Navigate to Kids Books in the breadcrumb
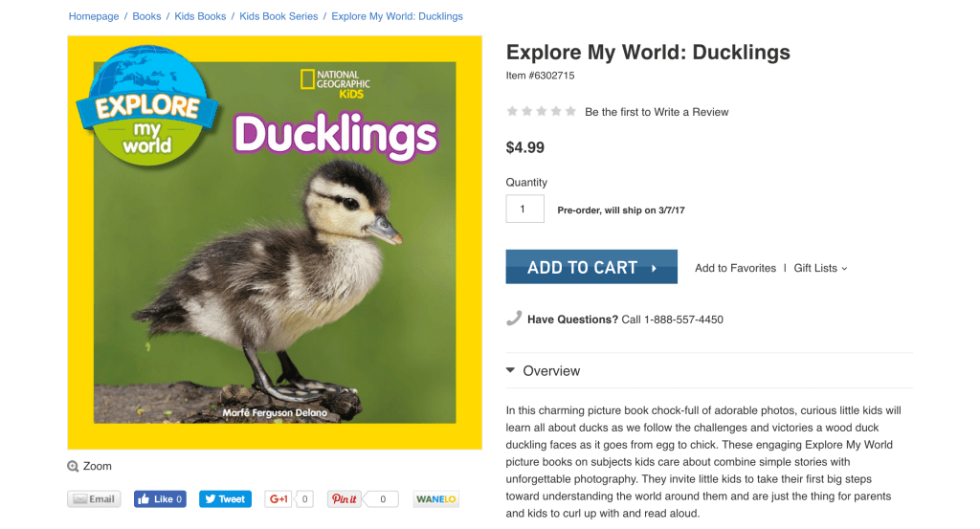Screen dimensions: 980x529 click(200, 16)
